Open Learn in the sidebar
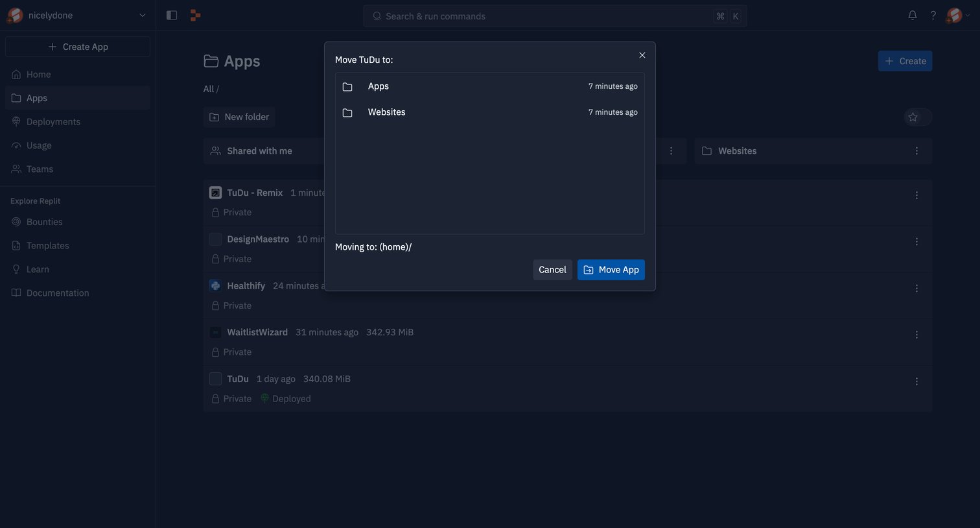This screenshot has height=528, width=980. (78, 269)
